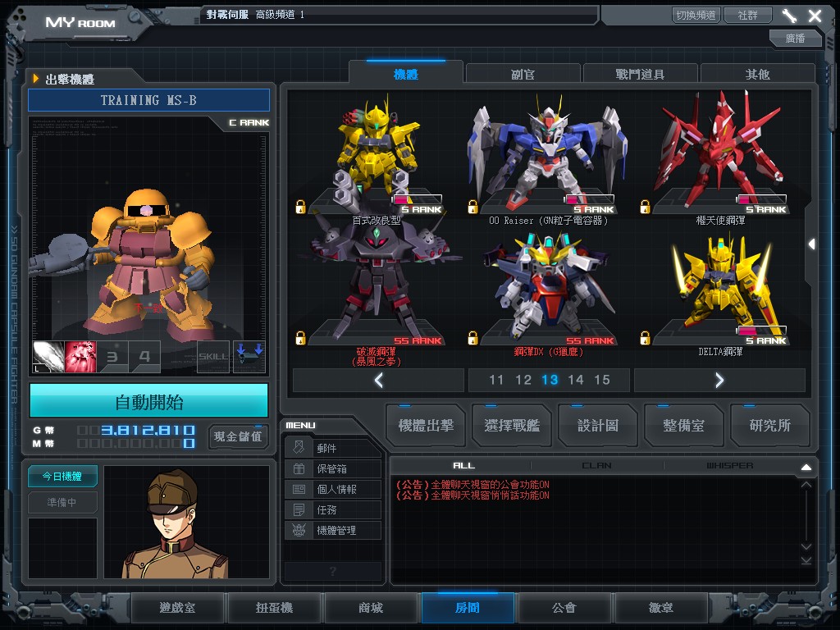Image resolution: width=840 pixels, height=630 pixels.
Task: Select the WHISPER chat tab
Action: (x=729, y=466)
